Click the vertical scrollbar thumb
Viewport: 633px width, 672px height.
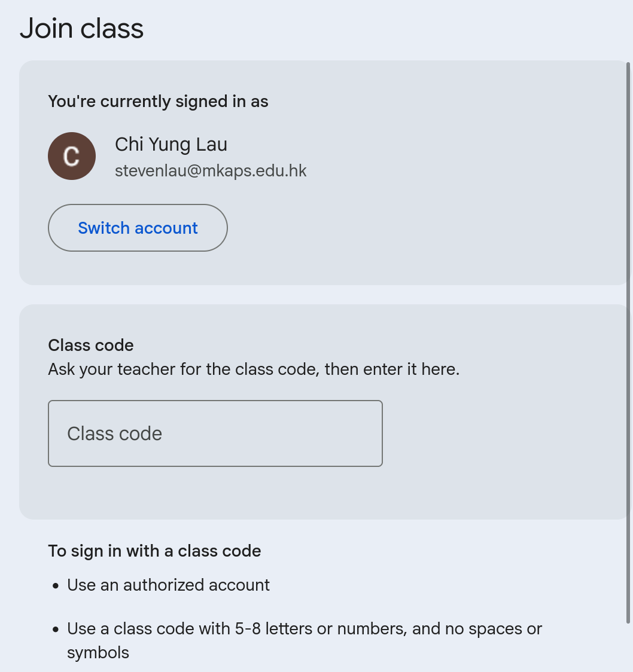[x=628, y=341]
